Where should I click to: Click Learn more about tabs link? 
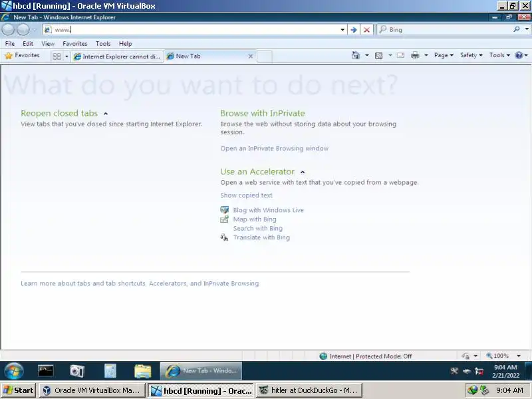coord(140,283)
